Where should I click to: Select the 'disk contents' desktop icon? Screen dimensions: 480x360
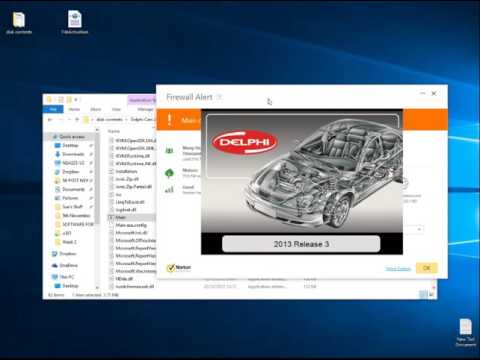pos(19,23)
